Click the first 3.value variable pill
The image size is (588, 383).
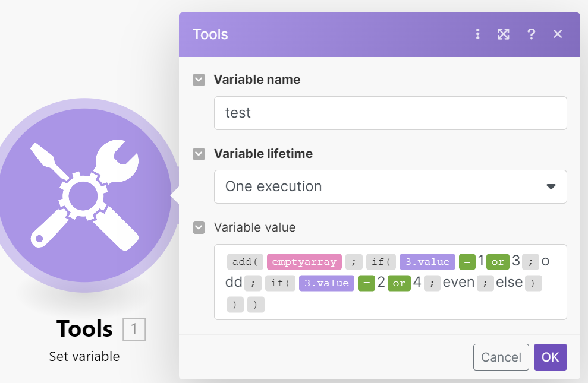pos(427,262)
